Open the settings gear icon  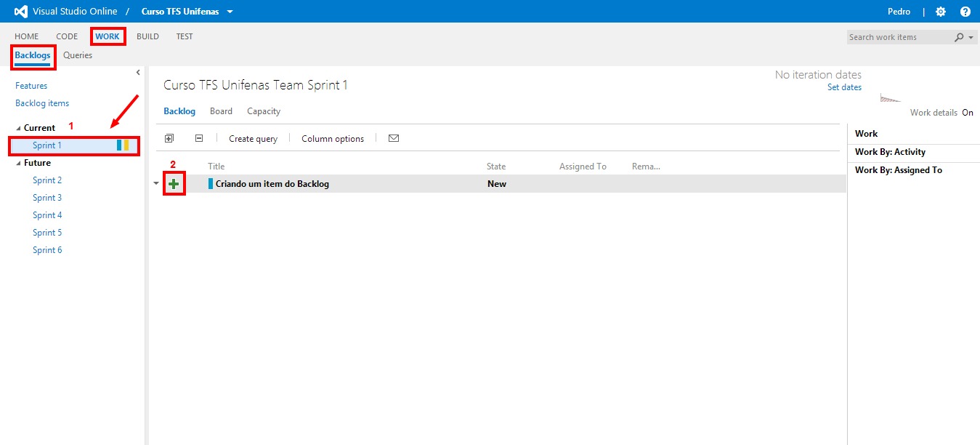click(941, 12)
